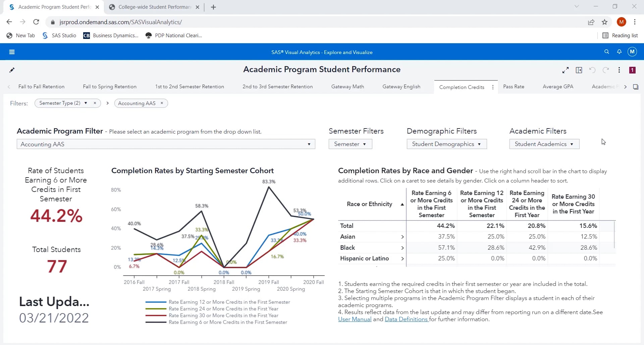Open the report's three-dot options menu
Image resolution: width=644 pixels, height=345 pixels.
pyautogui.click(x=619, y=70)
